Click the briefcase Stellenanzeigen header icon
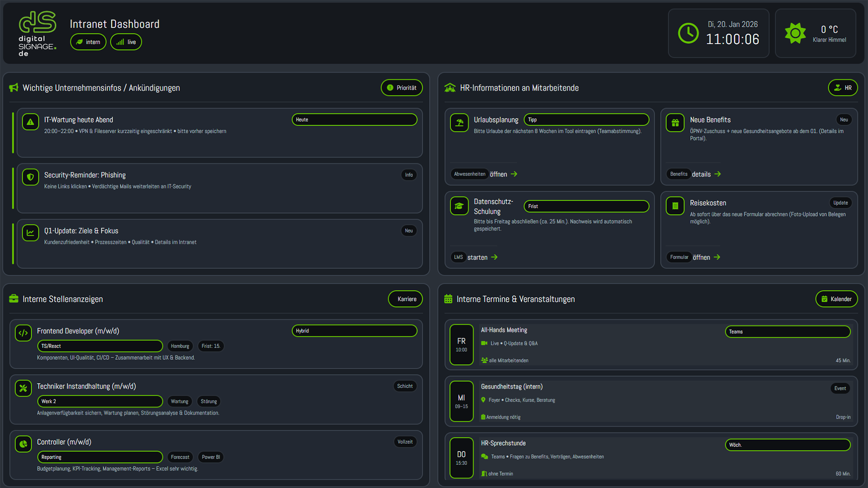Viewport: 868px width, 488px height. tap(14, 299)
